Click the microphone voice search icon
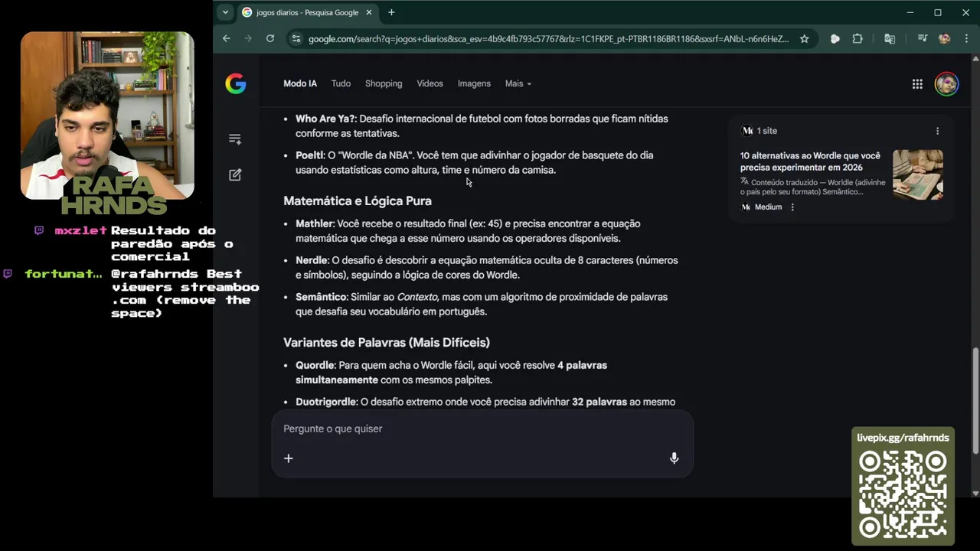This screenshot has height=551, width=980. (x=674, y=458)
